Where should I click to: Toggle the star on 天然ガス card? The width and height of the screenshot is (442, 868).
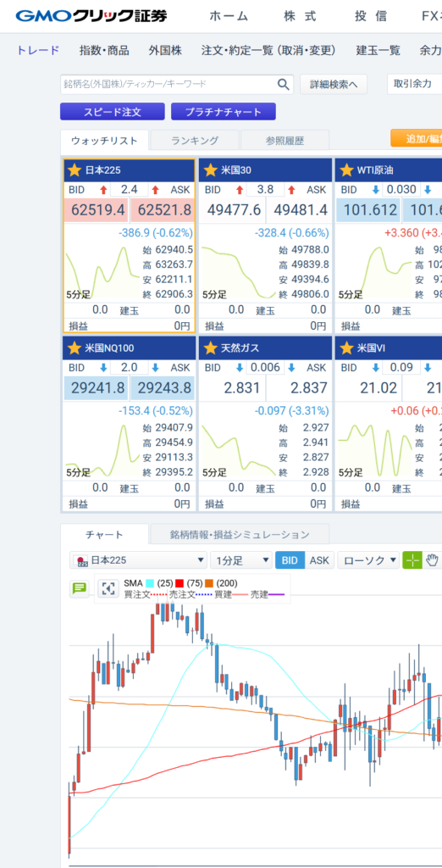[x=210, y=348]
